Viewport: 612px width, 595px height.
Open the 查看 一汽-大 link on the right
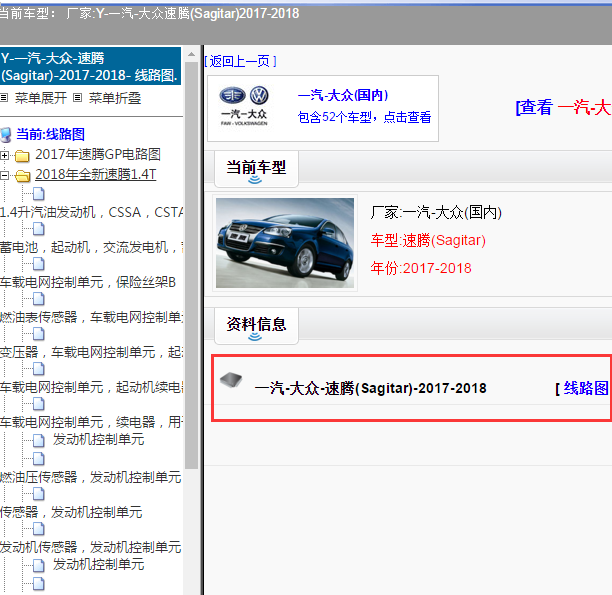[x=564, y=107]
